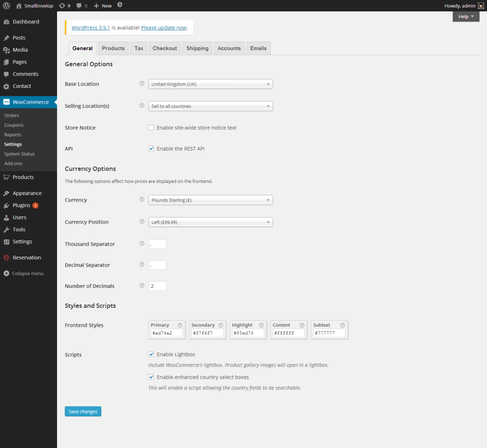Click the Products cart icon in sidebar
Image resolution: width=487 pixels, height=448 pixels.
(6, 177)
